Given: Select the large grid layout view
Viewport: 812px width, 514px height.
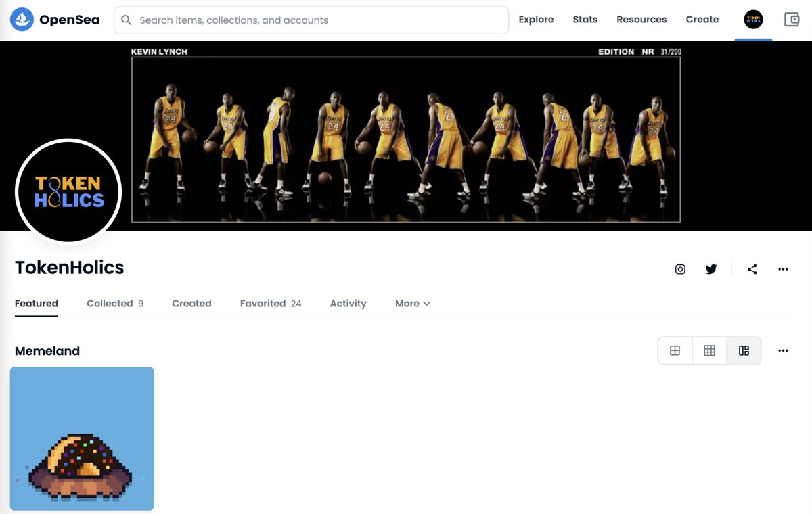Looking at the screenshot, I should tap(675, 350).
